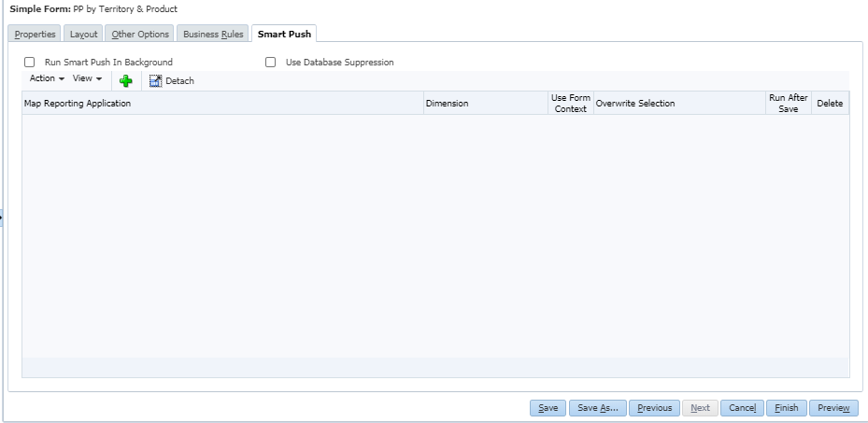Click the Save As button
The width and height of the screenshot is (868, 423).
[597, 408]
